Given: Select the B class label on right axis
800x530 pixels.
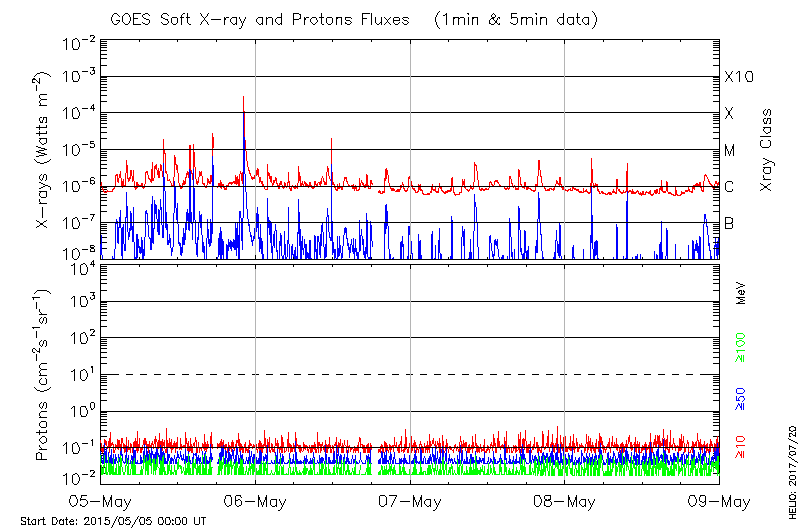Looking at the screenshot, I should coord(729,223).
